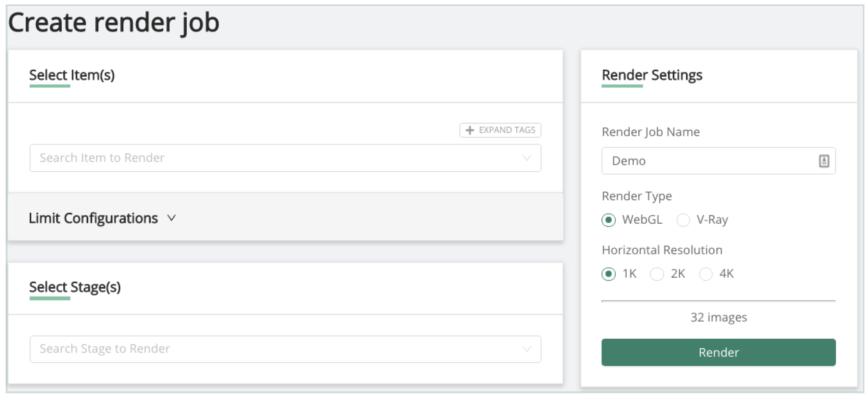868x395 pixels.
Task: Click the Limit Configurations section title
Action: pyautogui.click(x=93, y=218)
